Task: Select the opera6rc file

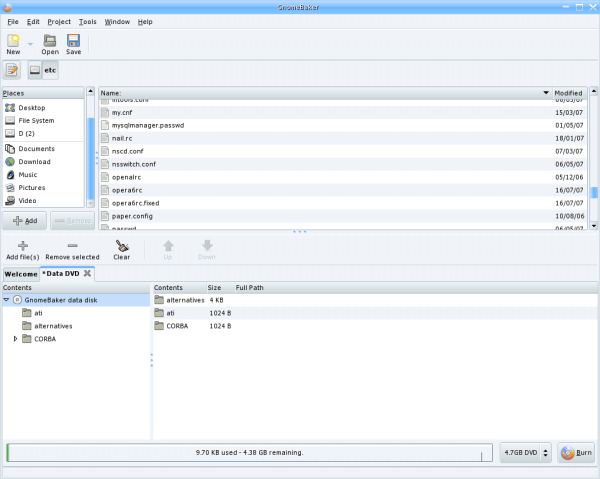Action: (x=342, y=190)
